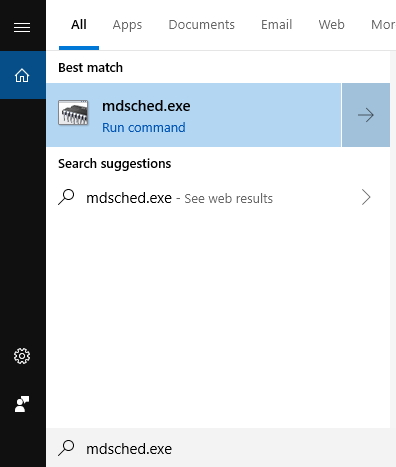Image resolution: width=396 pixels, height=467 pixels.
Task: Switch to the Documents tab
Action: pos(201,25)
